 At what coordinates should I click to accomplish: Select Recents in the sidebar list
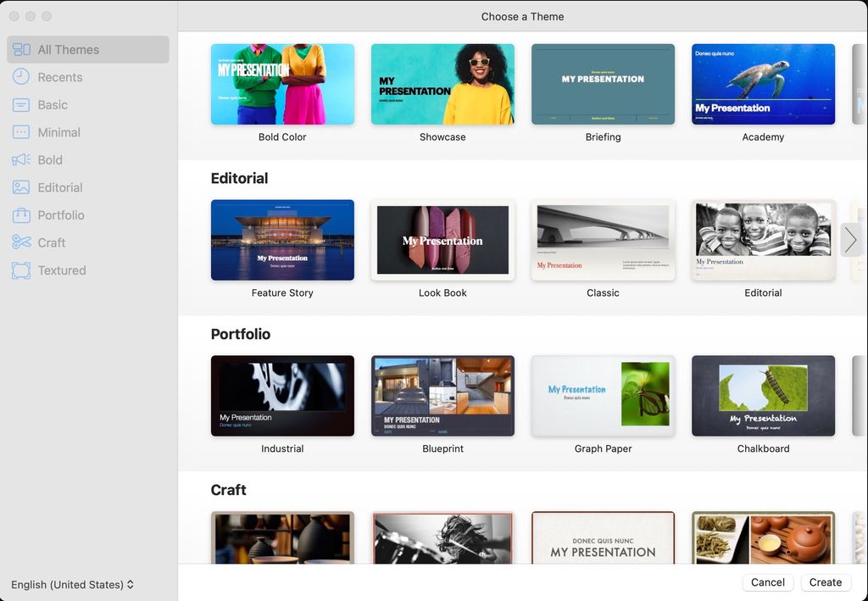pyautogui.click(x=59, y=76)
